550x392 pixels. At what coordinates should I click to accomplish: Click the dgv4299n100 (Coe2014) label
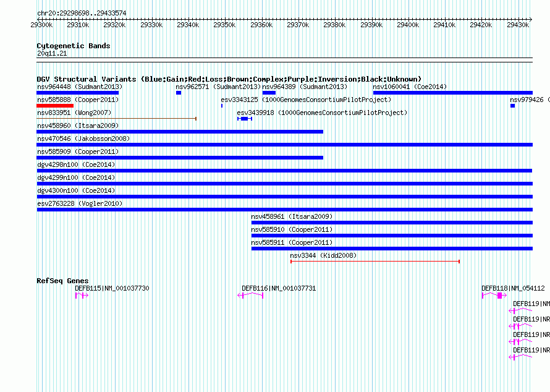tap(76, 177)
